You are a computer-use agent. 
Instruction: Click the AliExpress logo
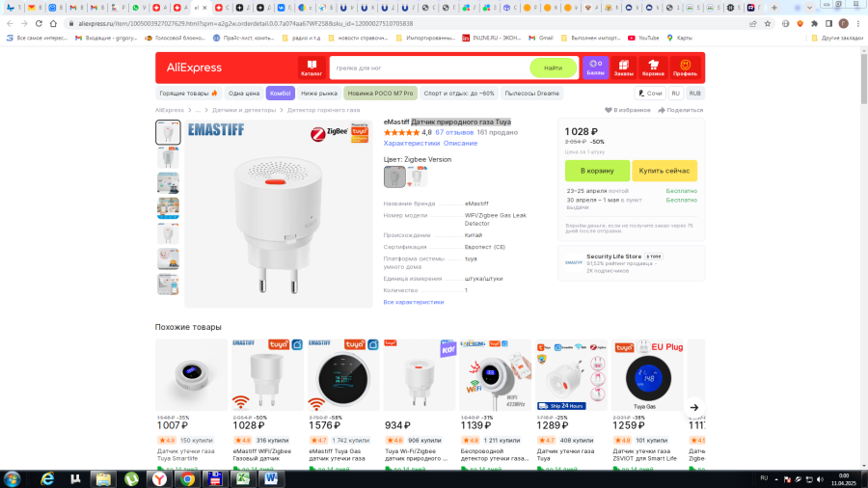(194, 68)
